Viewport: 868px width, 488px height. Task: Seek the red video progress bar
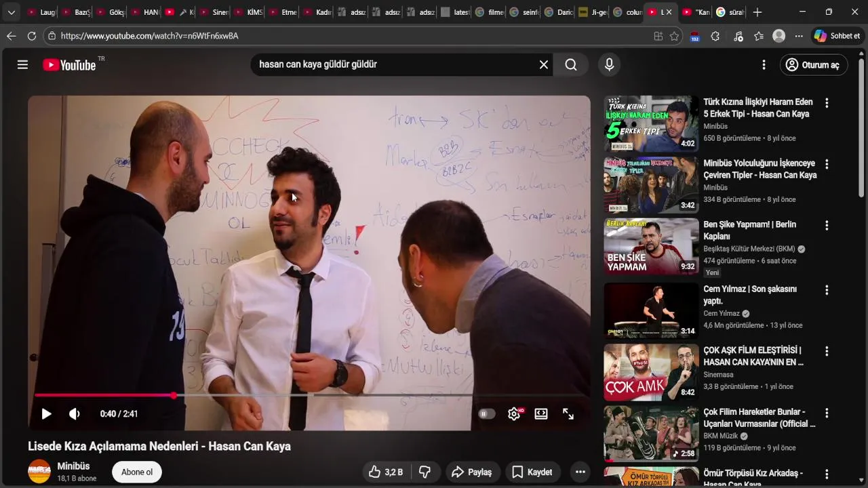[309, 395]
